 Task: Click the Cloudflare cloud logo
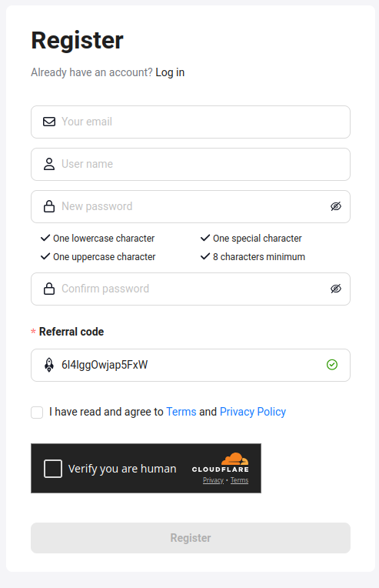click(x=234, y=459)
